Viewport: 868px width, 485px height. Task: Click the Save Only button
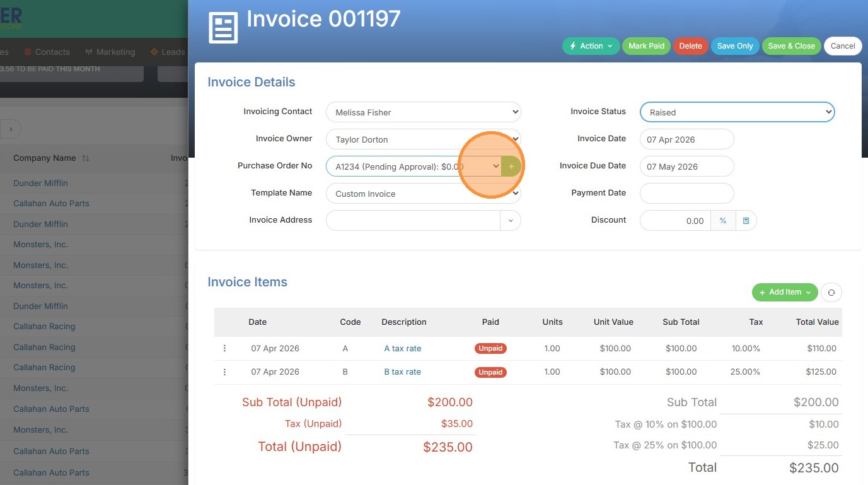735,46
